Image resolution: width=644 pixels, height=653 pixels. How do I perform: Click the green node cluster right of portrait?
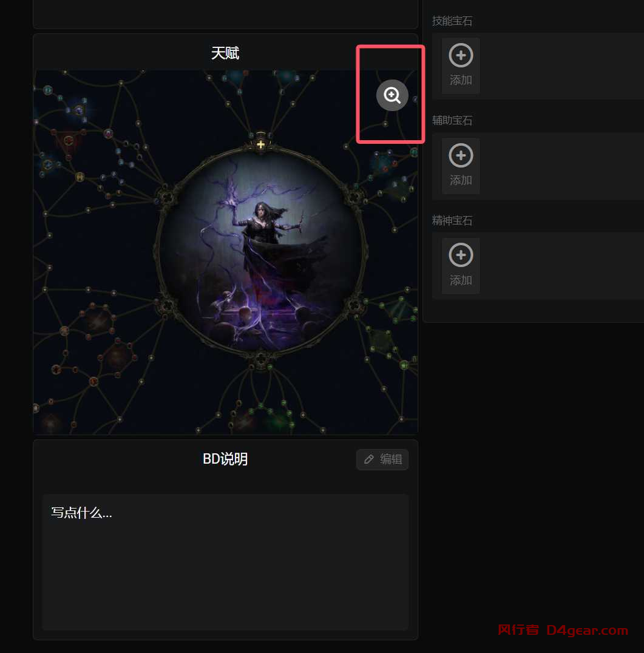398,310
